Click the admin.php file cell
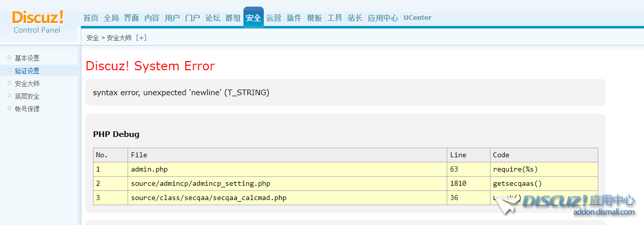 (287, 169)
